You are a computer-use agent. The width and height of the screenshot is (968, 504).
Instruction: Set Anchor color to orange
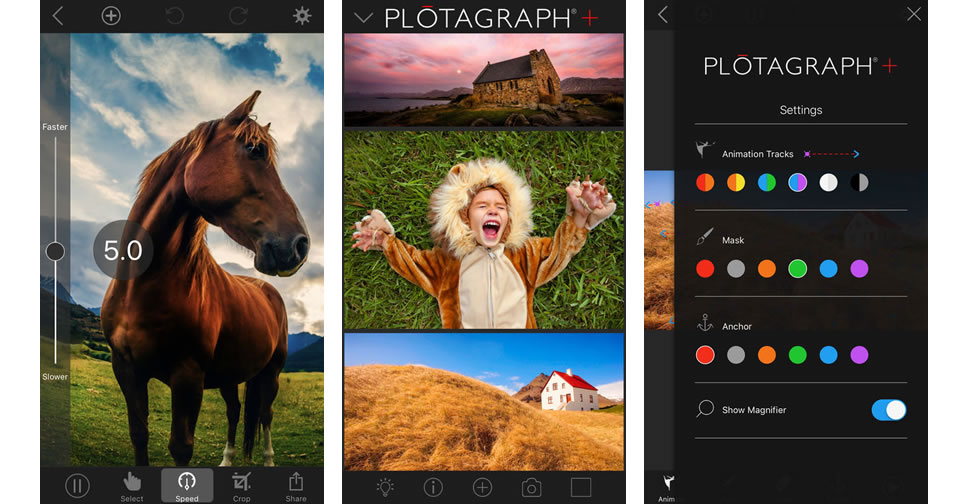tap(767, 355)
